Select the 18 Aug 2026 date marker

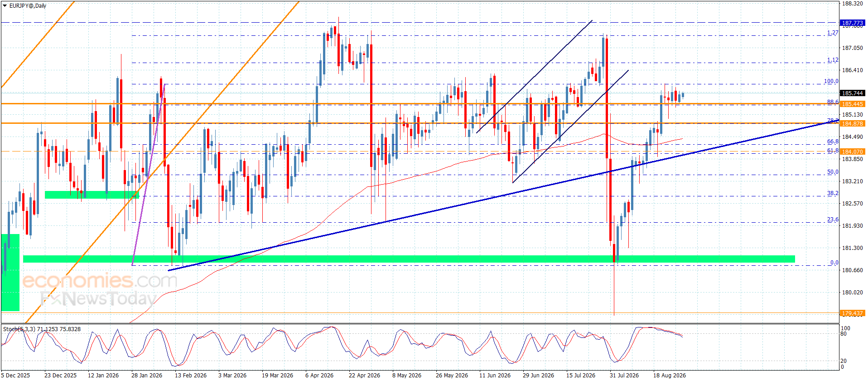pos(669,375)
